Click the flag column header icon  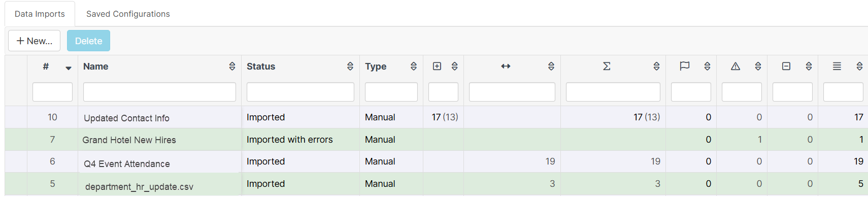pos(685,66)
